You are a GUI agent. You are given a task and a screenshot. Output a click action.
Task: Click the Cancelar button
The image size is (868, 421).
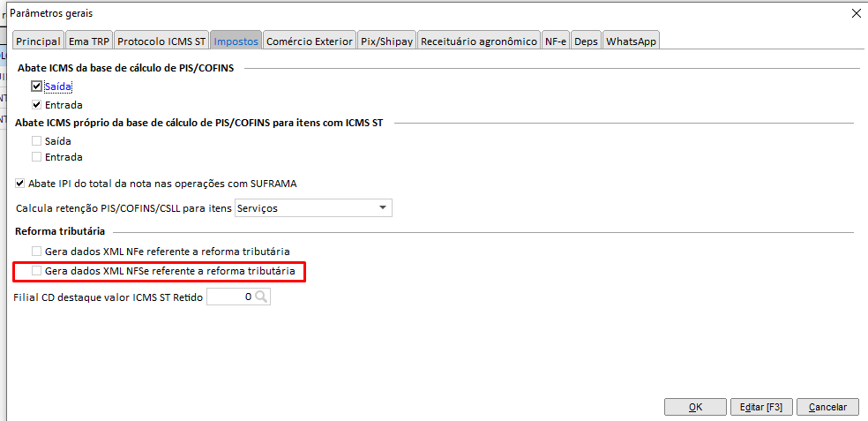[827, 407]
